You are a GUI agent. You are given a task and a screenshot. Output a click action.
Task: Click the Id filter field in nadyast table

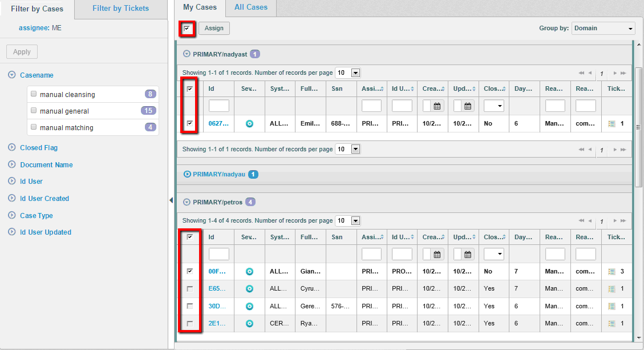[x=219, y=106]
